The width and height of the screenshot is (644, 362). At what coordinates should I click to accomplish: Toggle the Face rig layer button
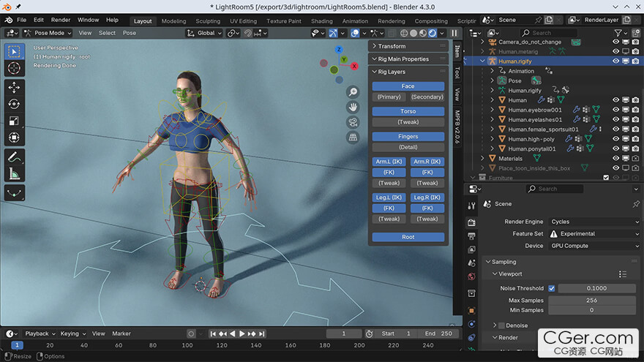tap(408, 86)
